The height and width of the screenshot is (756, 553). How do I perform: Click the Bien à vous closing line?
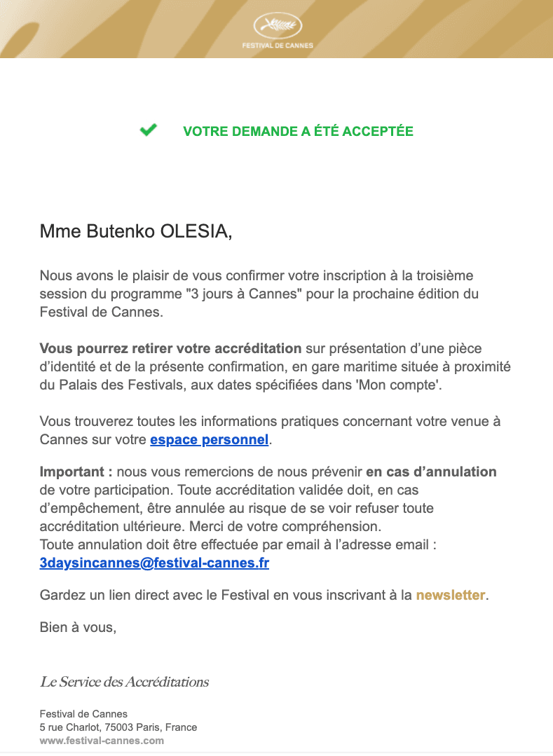pos(78,627)
